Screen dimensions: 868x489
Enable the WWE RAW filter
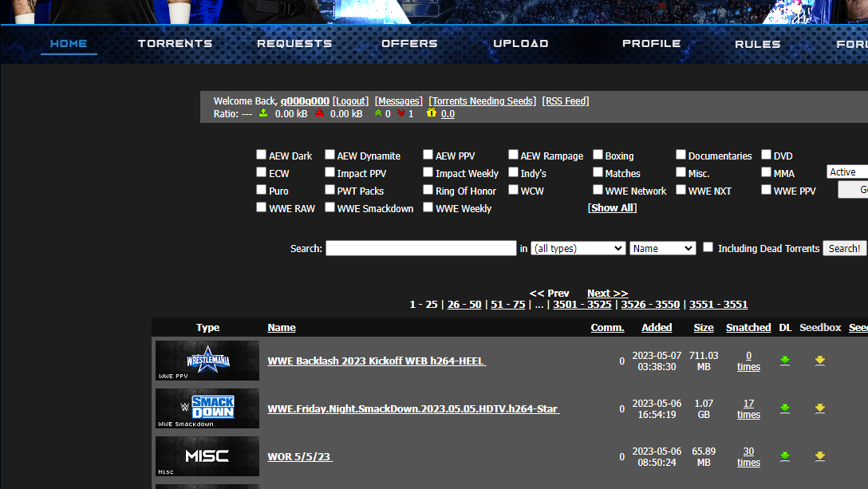point(262,207)
